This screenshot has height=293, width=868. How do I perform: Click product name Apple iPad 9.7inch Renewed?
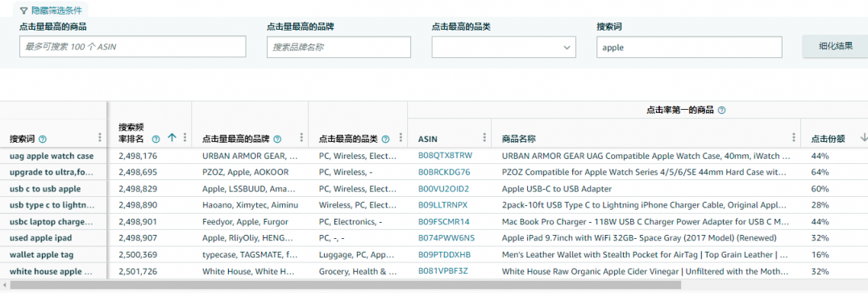[639, 238]
